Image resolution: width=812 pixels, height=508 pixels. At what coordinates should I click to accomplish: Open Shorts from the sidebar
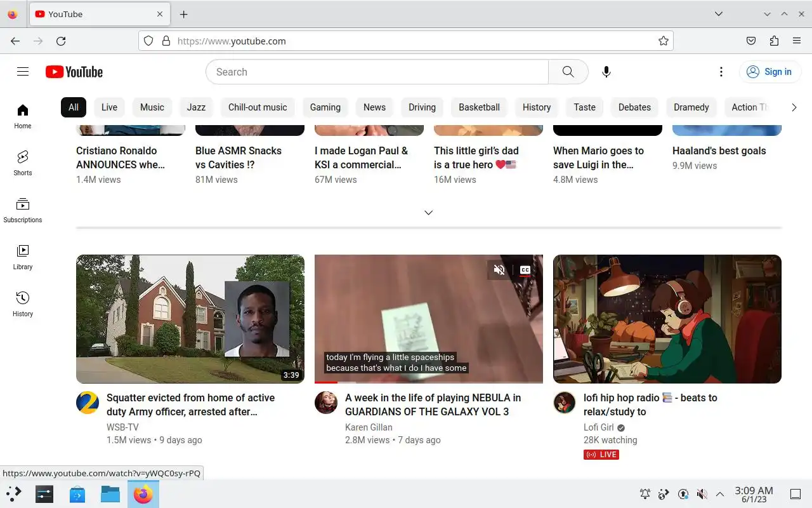point(23,163)
